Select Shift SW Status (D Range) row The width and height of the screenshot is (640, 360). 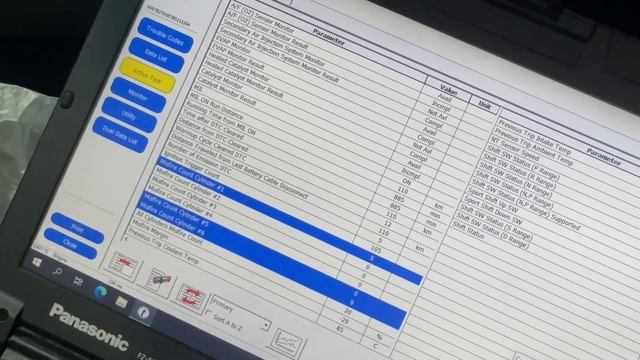point(493,231)
